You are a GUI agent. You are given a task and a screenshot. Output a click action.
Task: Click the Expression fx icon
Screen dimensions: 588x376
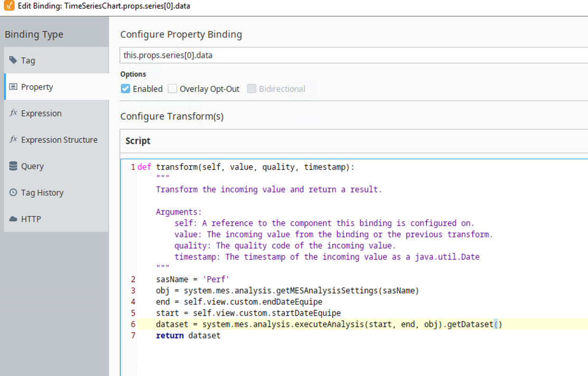(x=13, y=113)
